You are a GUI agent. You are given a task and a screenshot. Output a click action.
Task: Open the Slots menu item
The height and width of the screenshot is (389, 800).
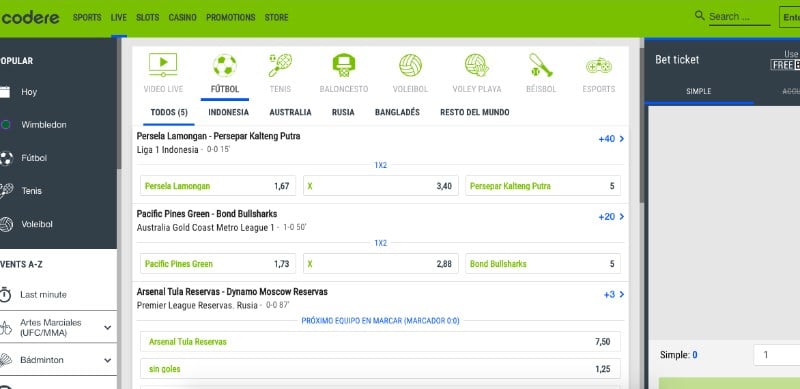[x=147, y=17]
